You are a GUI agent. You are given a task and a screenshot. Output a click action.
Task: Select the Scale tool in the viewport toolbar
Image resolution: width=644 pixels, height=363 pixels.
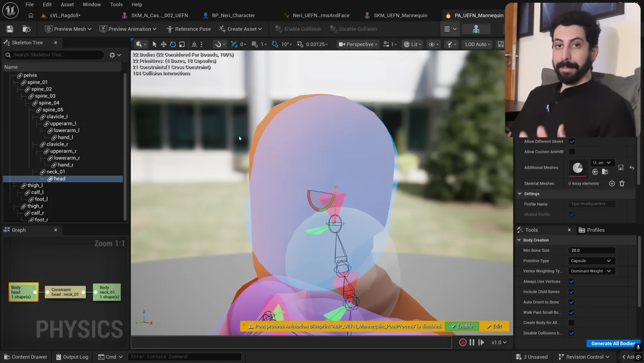point(182,45)
